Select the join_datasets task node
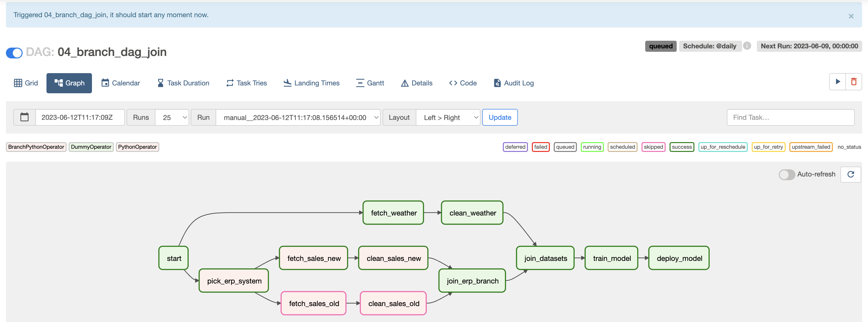Viewport: 868px width, 322px height. 545,258
